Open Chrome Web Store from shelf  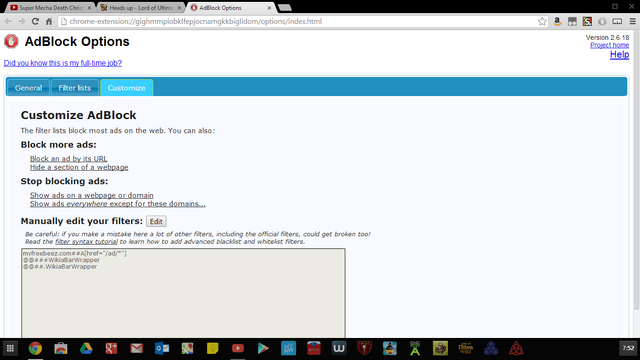pos(61,349)
